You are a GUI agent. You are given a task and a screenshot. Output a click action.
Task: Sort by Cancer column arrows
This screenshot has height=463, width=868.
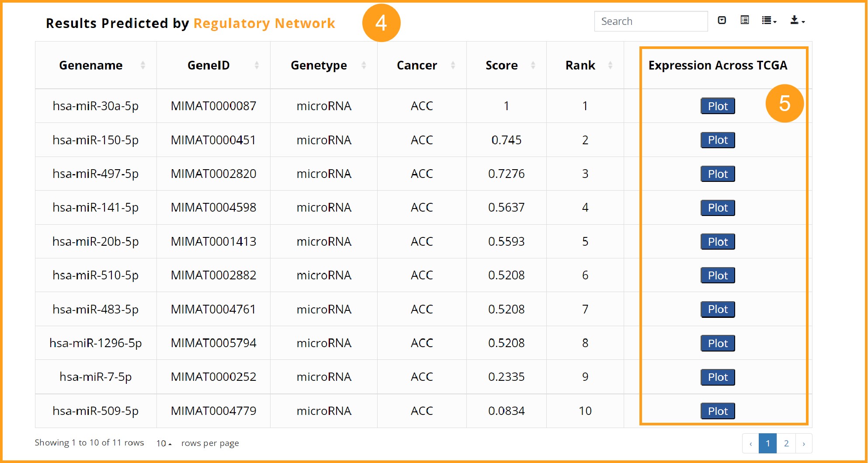click(x=453, y=65)
